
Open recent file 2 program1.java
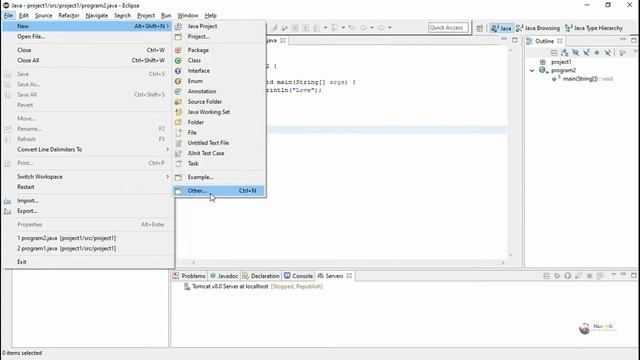pos(88,248)
